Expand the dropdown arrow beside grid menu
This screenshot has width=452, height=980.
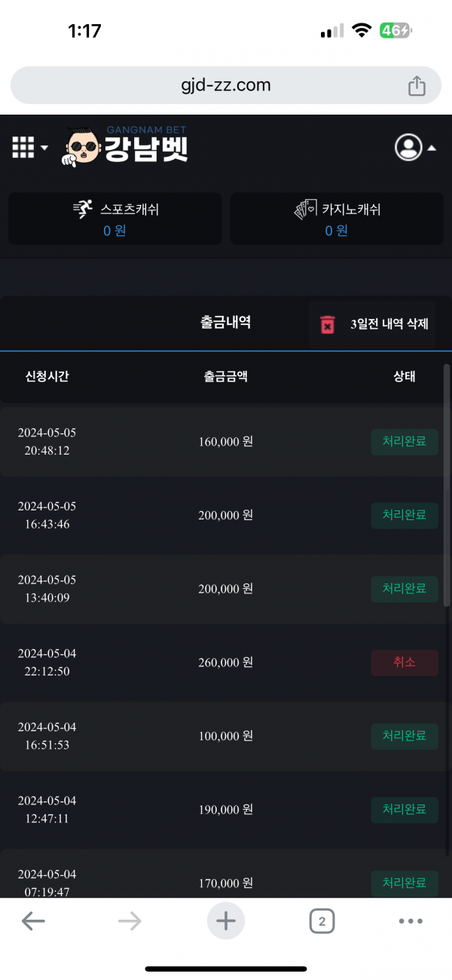[44, 148]
